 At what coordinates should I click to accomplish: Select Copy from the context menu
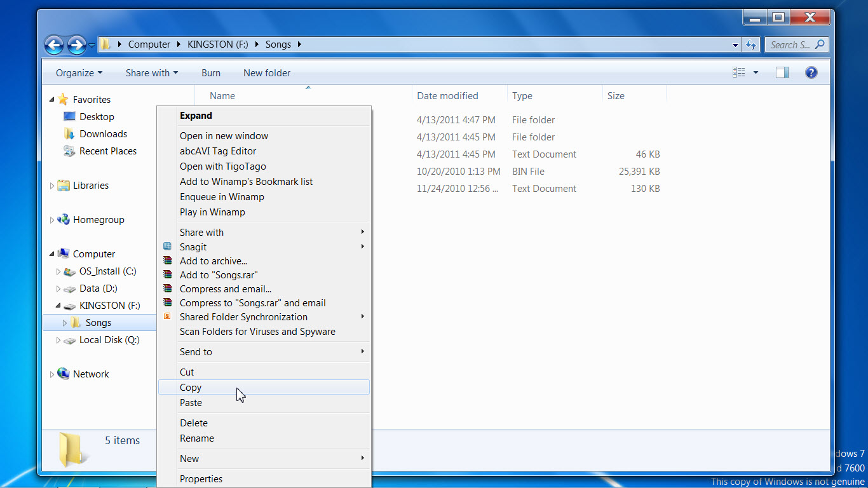[x=191, y=387]
